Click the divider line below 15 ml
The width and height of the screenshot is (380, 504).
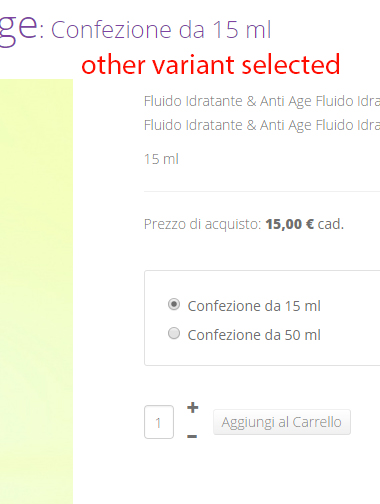(262, 191)
